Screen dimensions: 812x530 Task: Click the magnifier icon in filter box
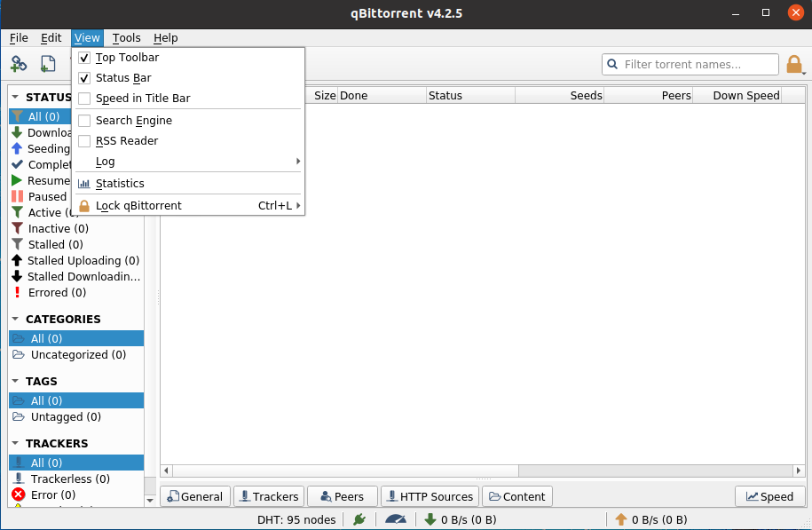pyautogui.click(x=612, y=64)
